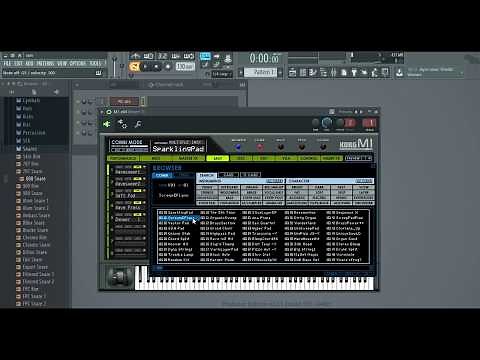Screen dimensions: 480x360
Task: Open the EDIT menu
Action: pyautogui.click(x=18, y=63)
